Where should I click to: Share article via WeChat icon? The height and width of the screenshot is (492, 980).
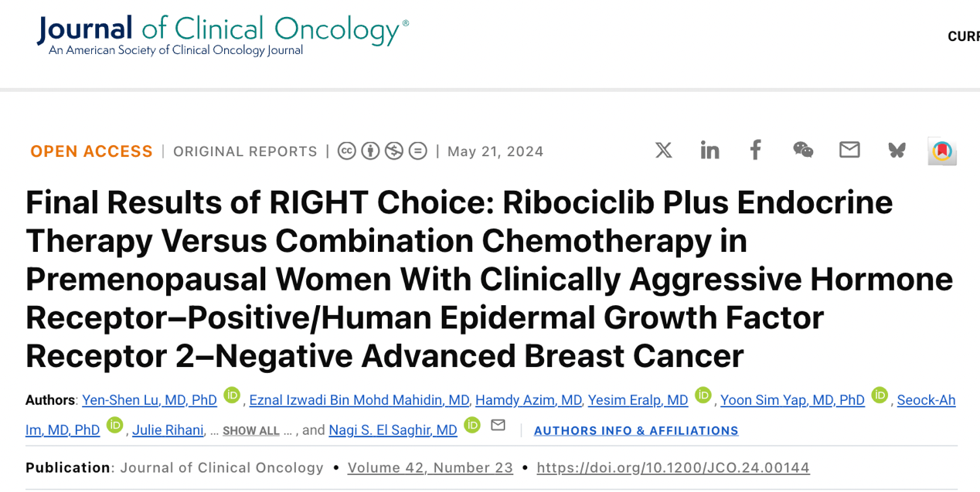(x=803, y=150)
